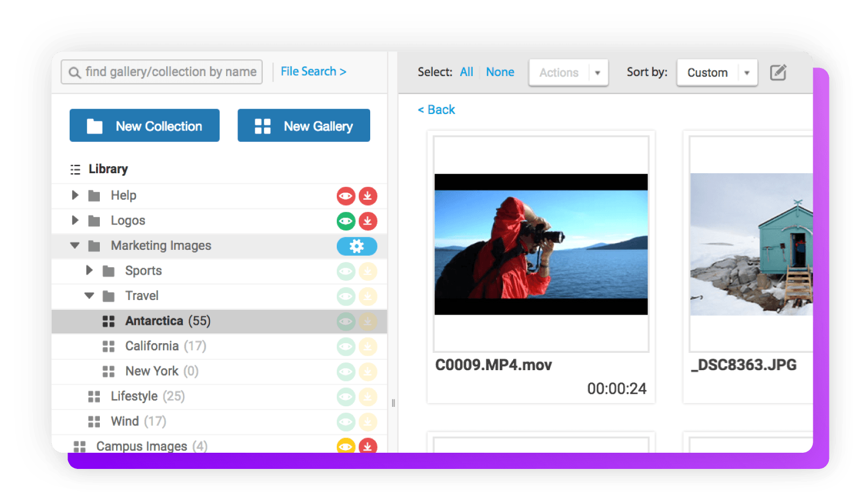864x504 pixels.
Task: Click the Antarctica gallery grid icon
Action: (x=108, y=321)
